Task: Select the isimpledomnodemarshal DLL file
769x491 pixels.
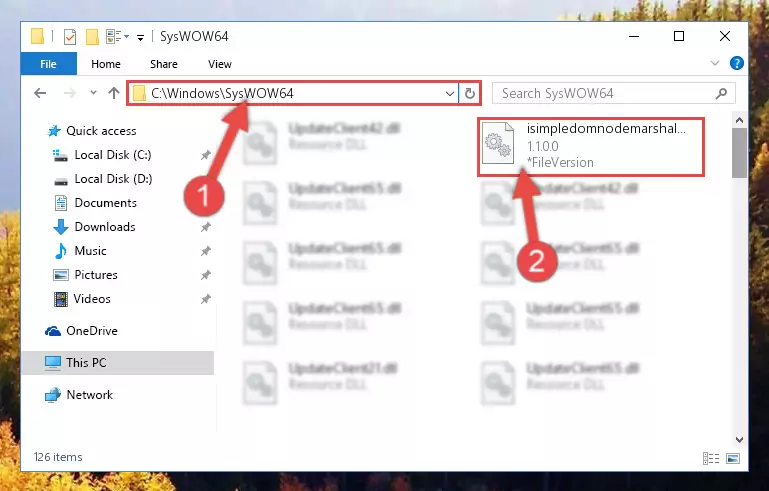Action: 591,146
